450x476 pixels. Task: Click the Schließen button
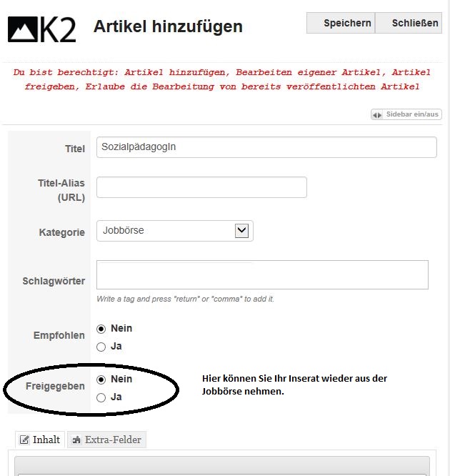point(409,23)
